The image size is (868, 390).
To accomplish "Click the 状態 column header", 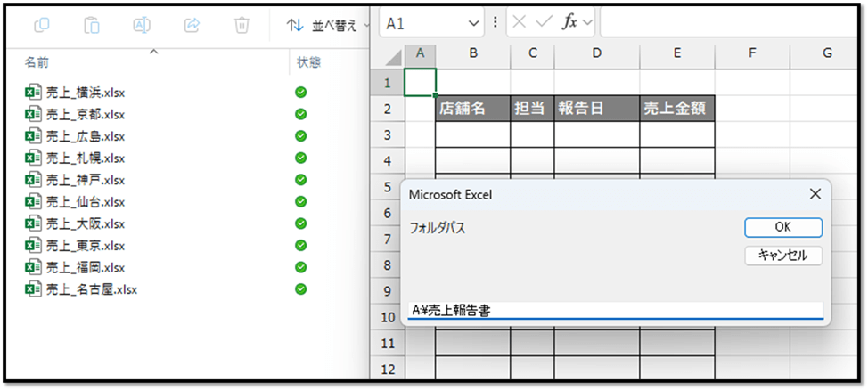I will [308, 62].
